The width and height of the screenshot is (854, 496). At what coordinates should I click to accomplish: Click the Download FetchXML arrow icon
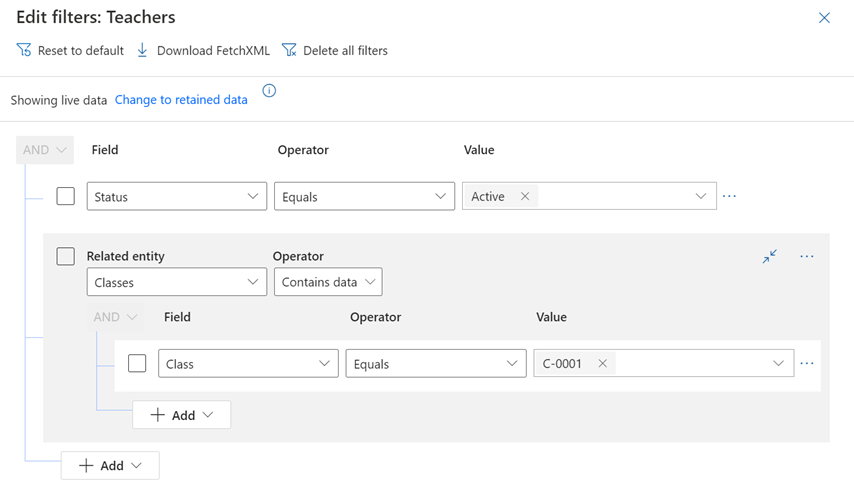pos(142,50)
